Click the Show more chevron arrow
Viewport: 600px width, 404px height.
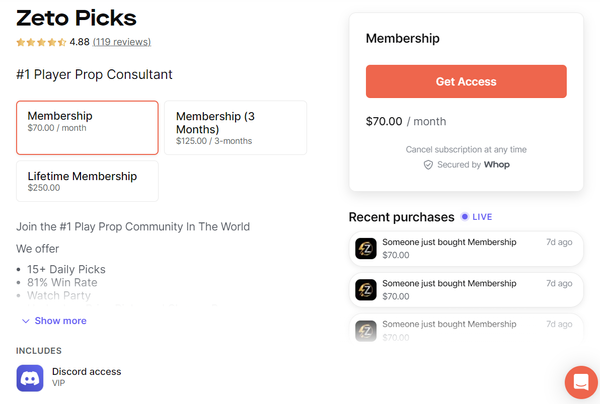(25, 321)
